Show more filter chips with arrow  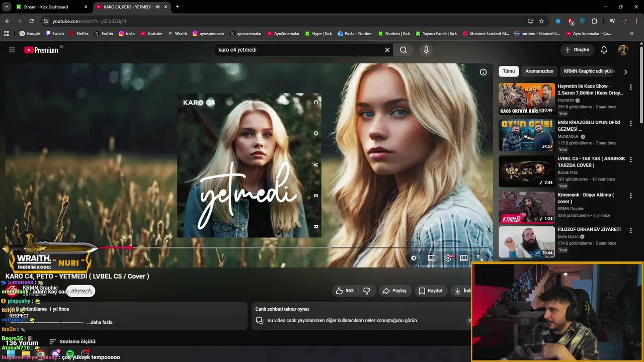[625, 72]
